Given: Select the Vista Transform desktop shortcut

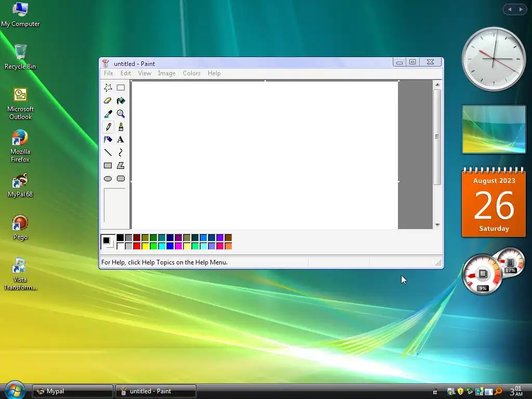Looking at the screenshot, I should pos(20,274).
